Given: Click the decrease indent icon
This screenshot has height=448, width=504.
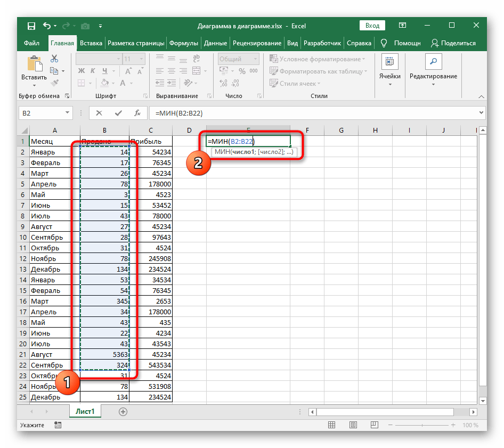Looking at the screenshot, I should (x=160, y=83).
